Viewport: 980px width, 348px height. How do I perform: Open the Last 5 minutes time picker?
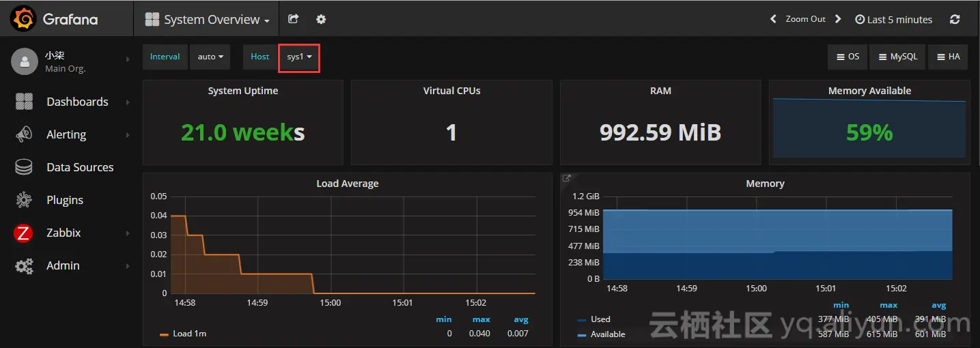[x=893, y=19]
